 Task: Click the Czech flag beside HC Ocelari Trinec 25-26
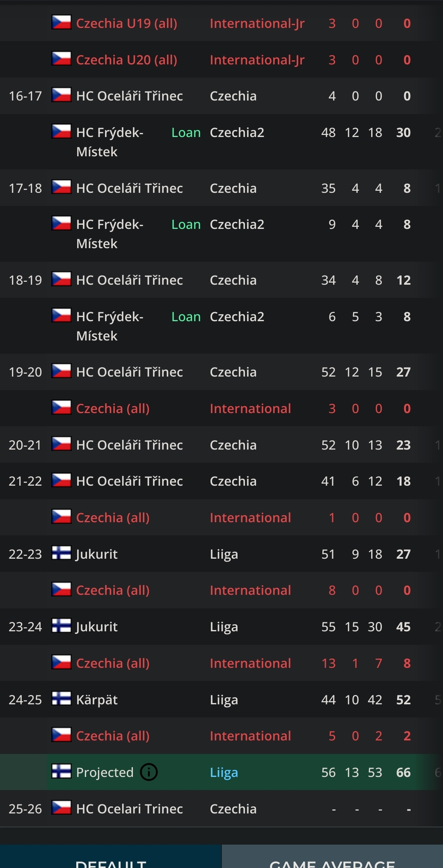(62, 808)
